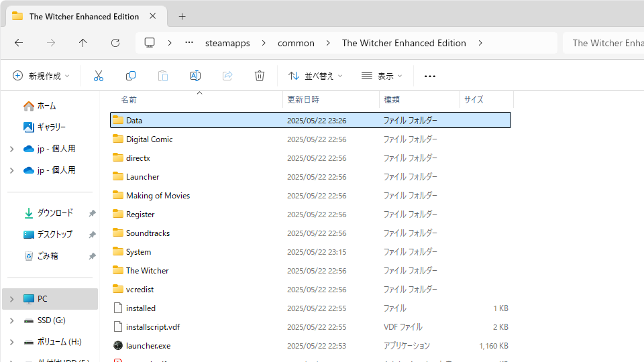The image size is (644, 362).
Task: Cut the selected item using scissors icon
Action: click(99, 76)
